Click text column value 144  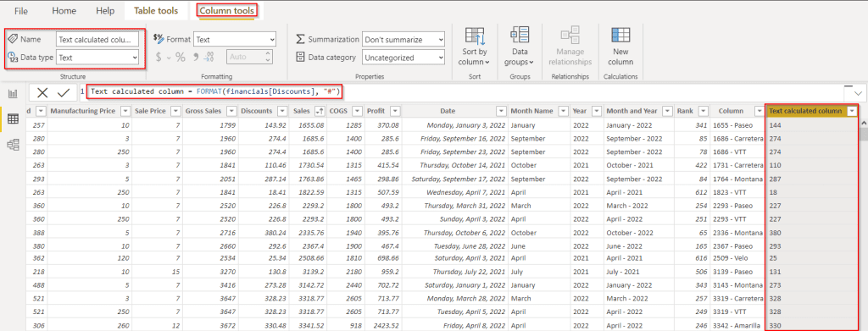(x=775, y=125)
